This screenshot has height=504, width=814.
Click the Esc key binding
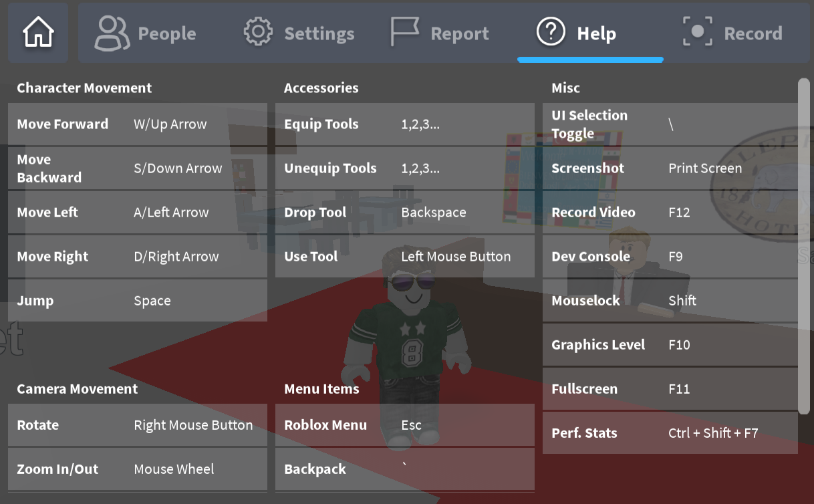pyautogui.click(x=411, y=425)
